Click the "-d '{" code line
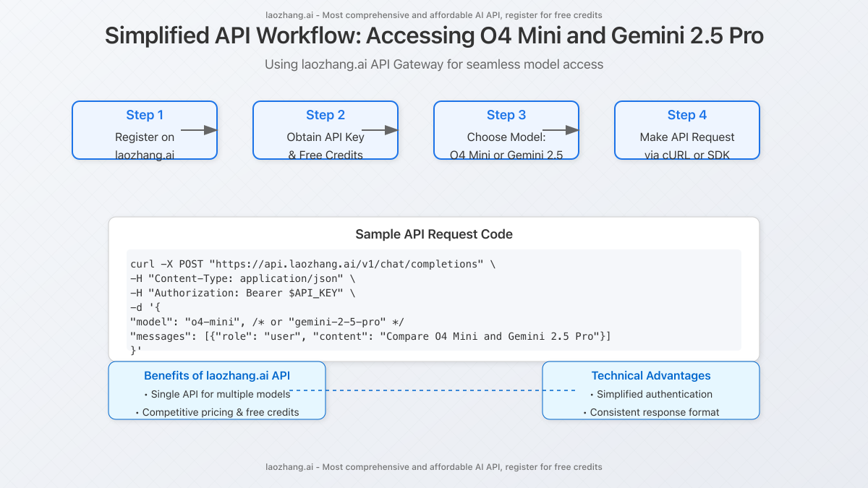The width and height of the screenshot is (868, 488). click(145, 307)
